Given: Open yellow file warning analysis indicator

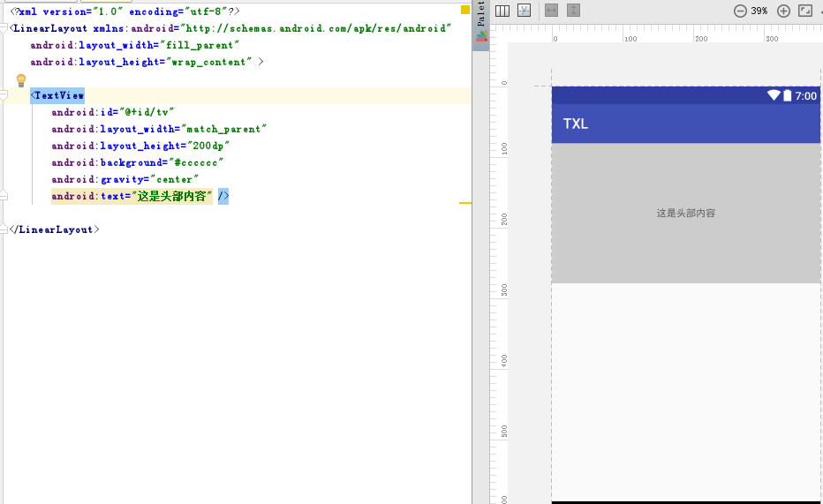Looking at the screenshot, I should [x=465, y=10].
